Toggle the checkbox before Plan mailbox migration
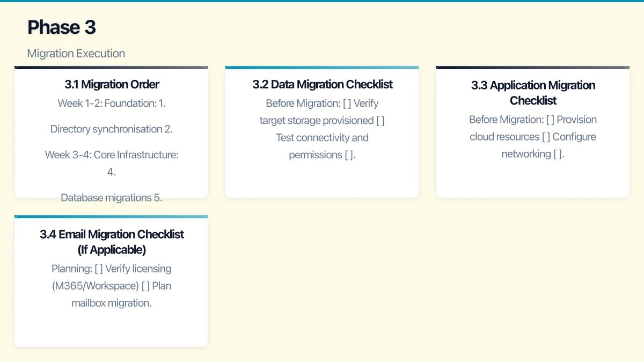 click(145, 286)
